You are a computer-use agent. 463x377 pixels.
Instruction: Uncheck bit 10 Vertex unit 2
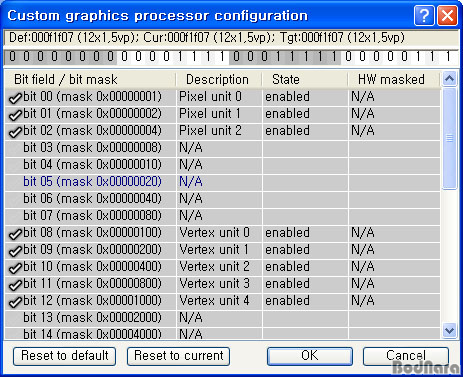click(15, 268)
